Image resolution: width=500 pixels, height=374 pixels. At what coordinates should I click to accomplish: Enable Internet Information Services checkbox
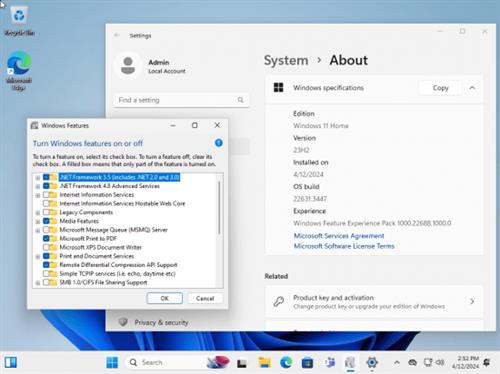point(46,194)
